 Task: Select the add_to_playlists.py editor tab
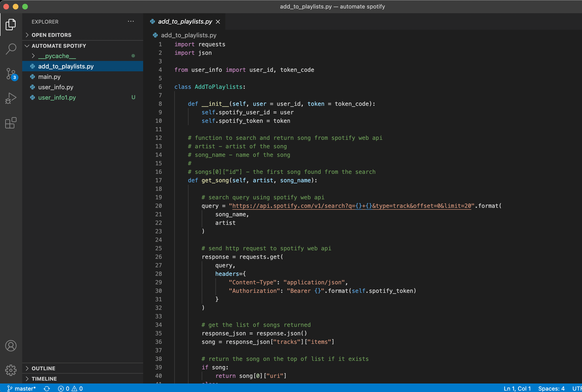[184, 22]
